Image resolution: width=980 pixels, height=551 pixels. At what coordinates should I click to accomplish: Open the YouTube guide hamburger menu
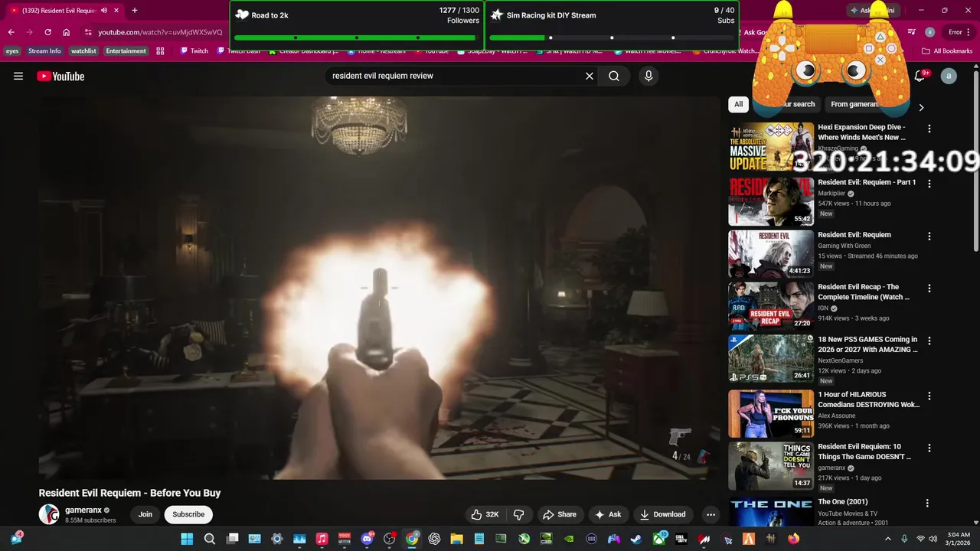18,76
